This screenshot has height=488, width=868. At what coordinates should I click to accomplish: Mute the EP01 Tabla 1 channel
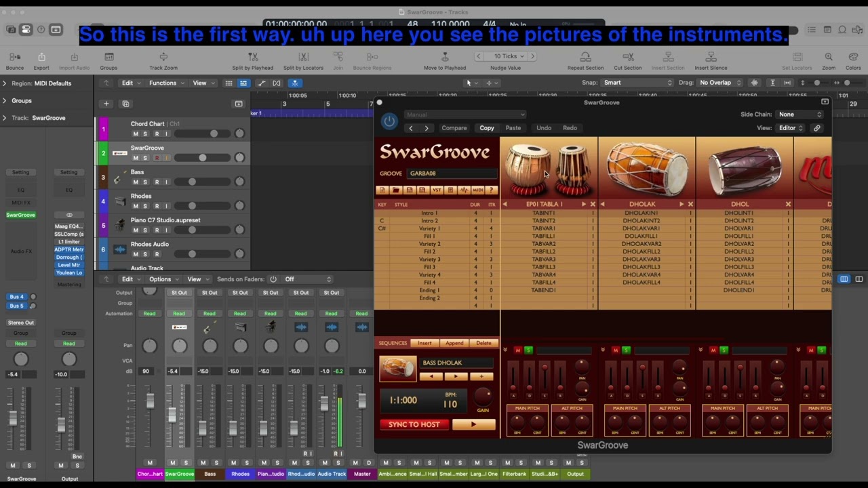pyautogui.click(x=518, y=350)
